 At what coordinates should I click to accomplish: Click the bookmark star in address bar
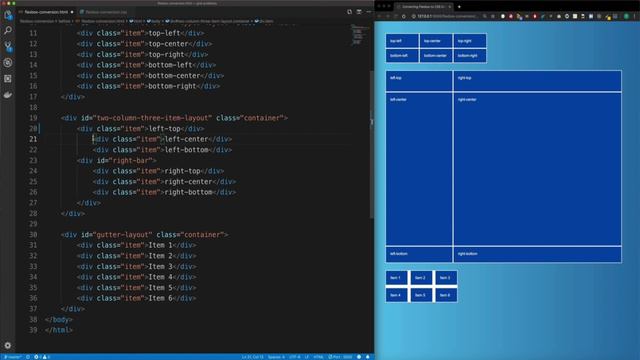click(x=493, y=16)
